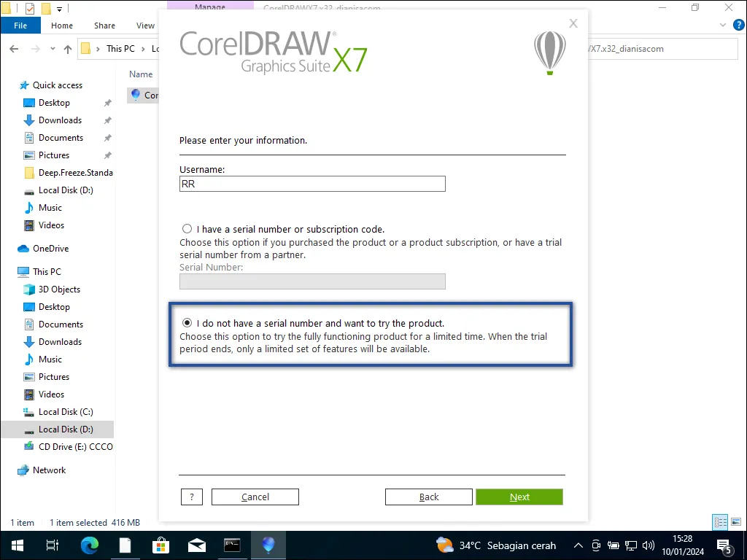Open the Quick Access Toolbar customize dropdown
The height and width of the screenshot is (560, 747).
pyautogui.click(x=59, y=9)
